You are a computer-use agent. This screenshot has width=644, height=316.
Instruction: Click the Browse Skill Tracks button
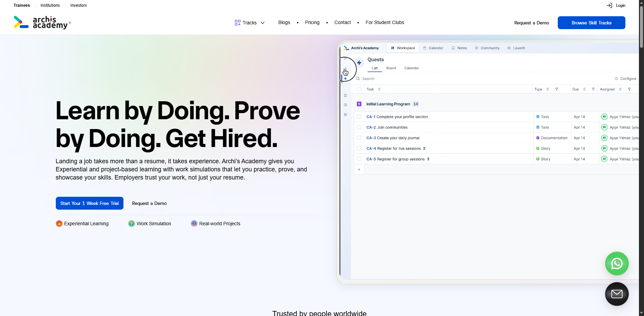[591, 23]
